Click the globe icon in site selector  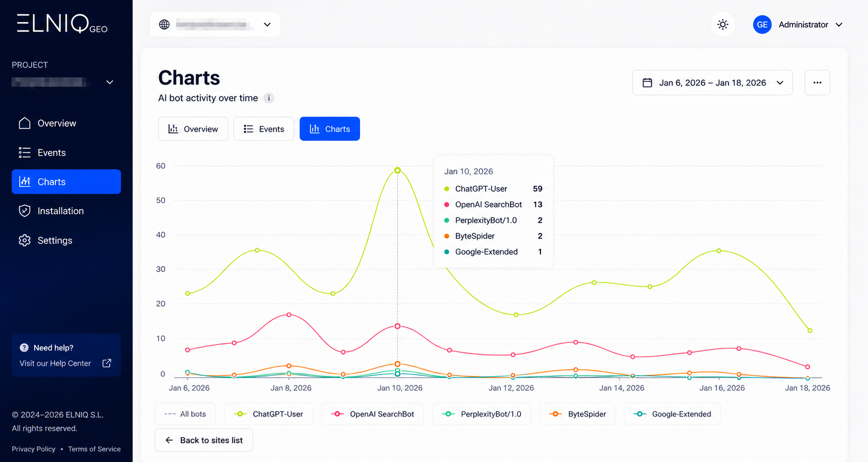[x=164, y=24]
